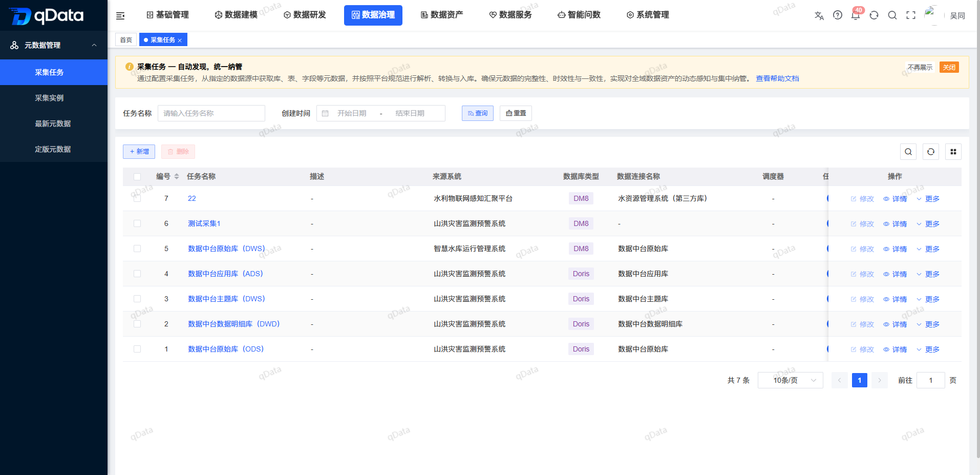This screenshot has width=980, height=475.
Task: Click the qData logo
Action: (47, 16)
